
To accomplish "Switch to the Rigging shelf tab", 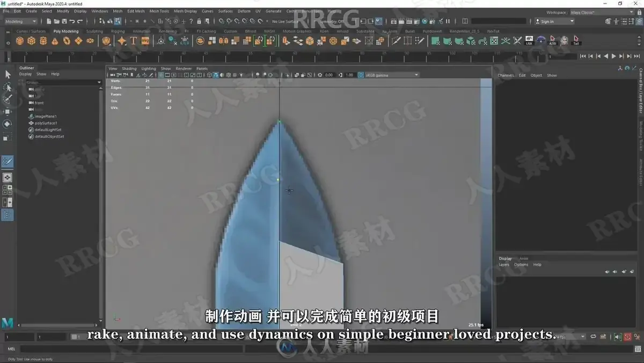I will (x=118, y=31).
